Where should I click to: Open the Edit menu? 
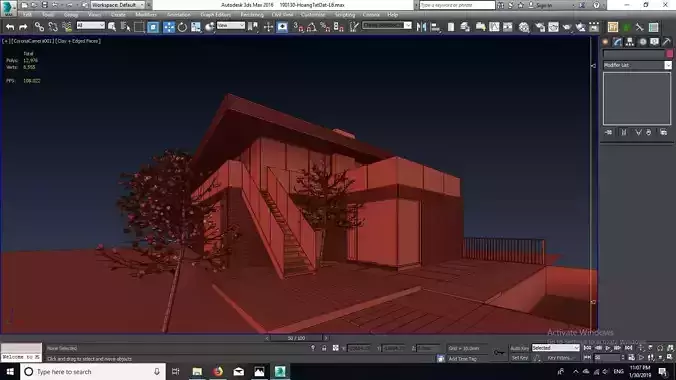(27, 15)
